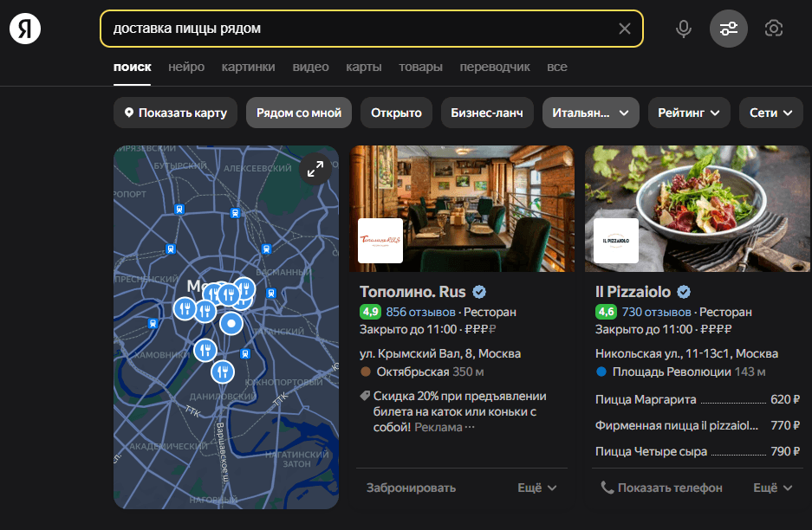812x530 pixels.
Task: Click the Пицца Маргарита menu item
Action: coord(698,399)
